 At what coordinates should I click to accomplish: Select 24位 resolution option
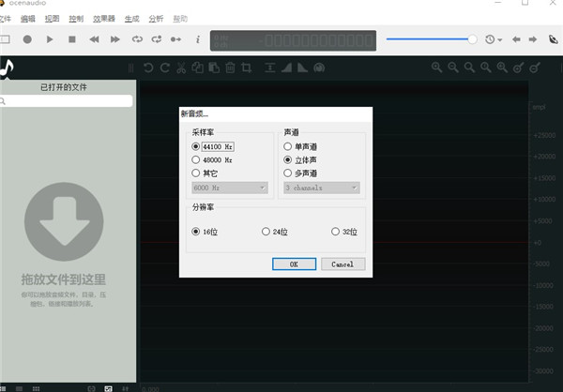pyautogui.click(x=266, y=232)
